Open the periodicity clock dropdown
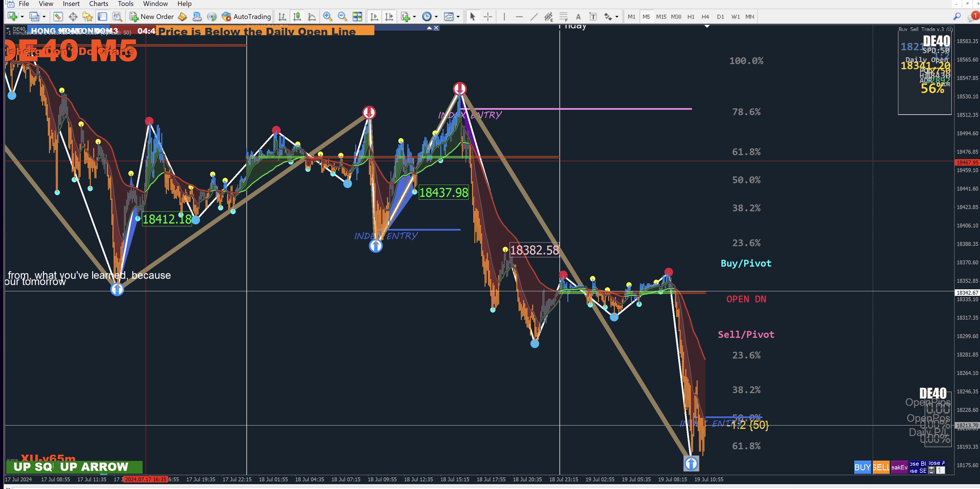 click(x=436, y=17)
